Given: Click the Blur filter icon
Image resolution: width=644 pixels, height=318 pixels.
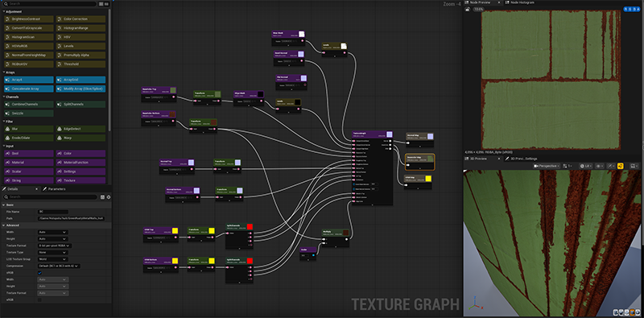Looking at the screenshot, I should [8, 129].
